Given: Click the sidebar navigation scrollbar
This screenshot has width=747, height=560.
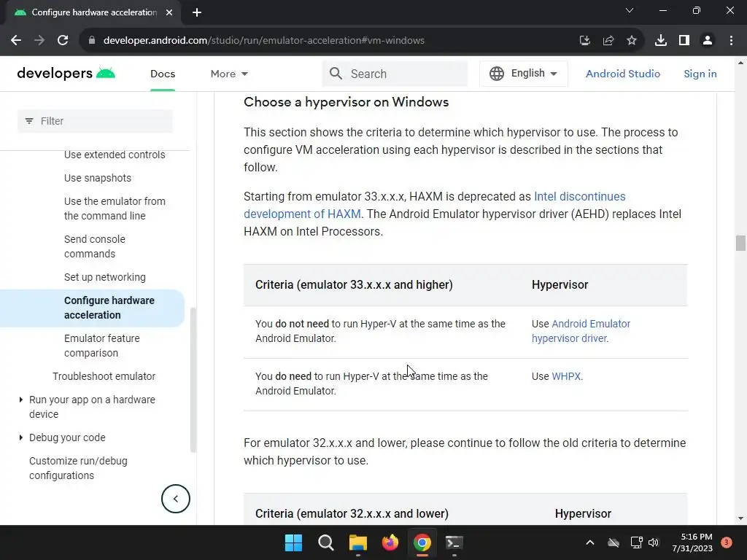Looking at the screenshot, I should point(193,379).
